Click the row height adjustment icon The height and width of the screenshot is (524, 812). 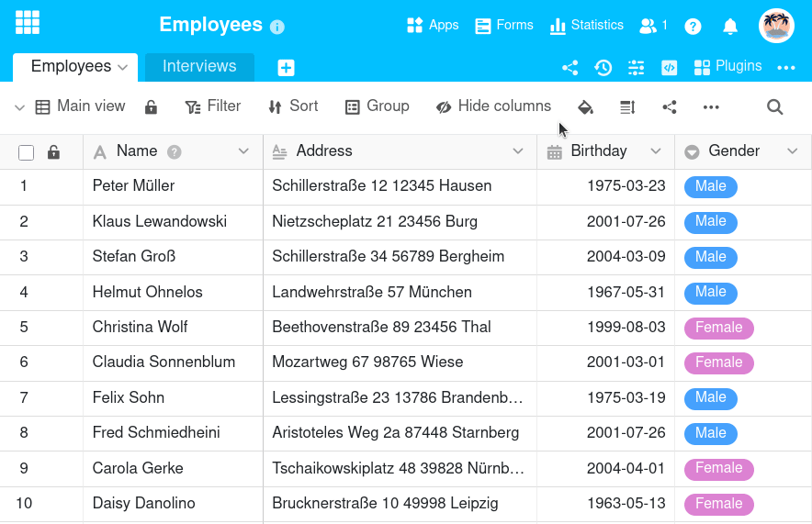click(x=627, y=107)
